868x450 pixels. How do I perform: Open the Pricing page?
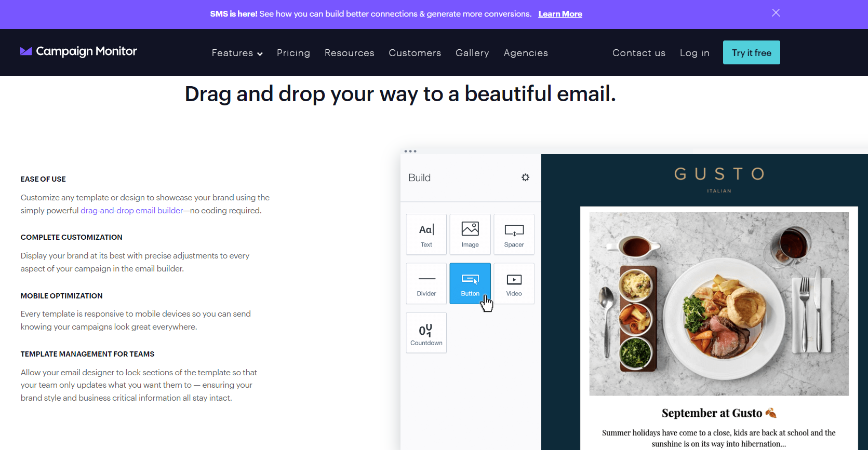coord(293,53)
